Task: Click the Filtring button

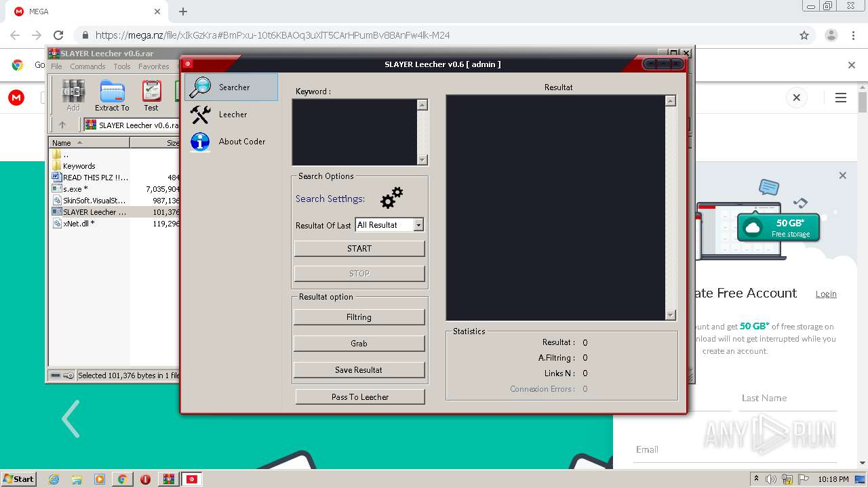Action: [x=359, y=317]
